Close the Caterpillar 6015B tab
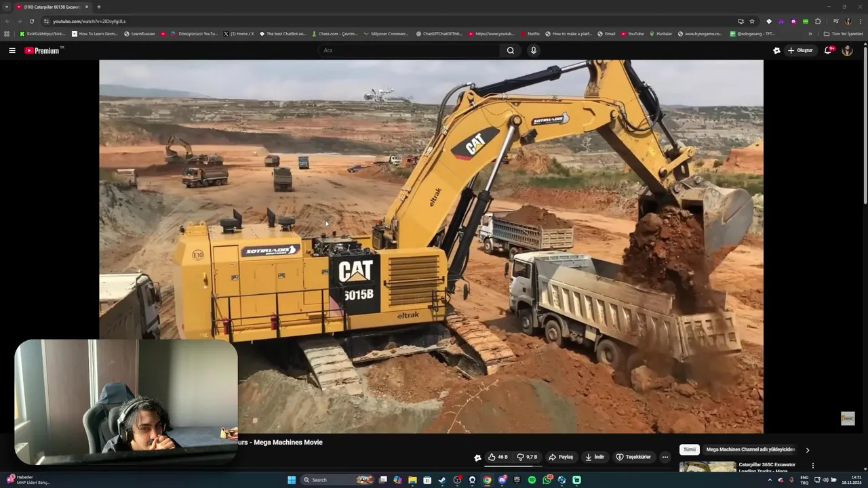This screenshot has height=488, width=868. coord(87,7)
